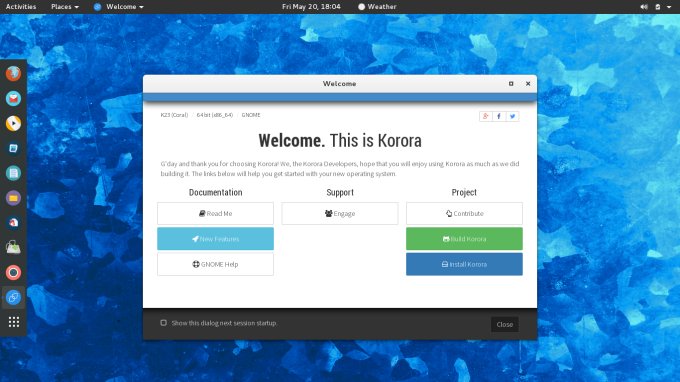Launch the mail app with envelope icon
Screen dimensions: 680x382
point(13,98)
